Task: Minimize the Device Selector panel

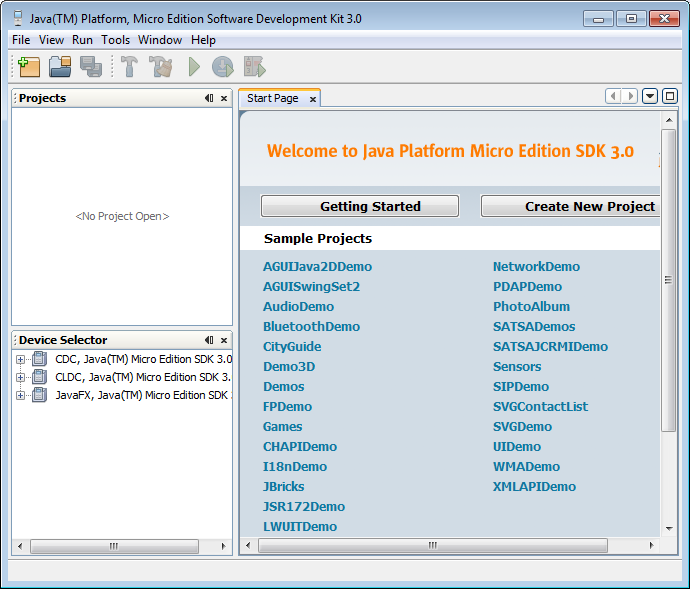Action: click(209, 340)
